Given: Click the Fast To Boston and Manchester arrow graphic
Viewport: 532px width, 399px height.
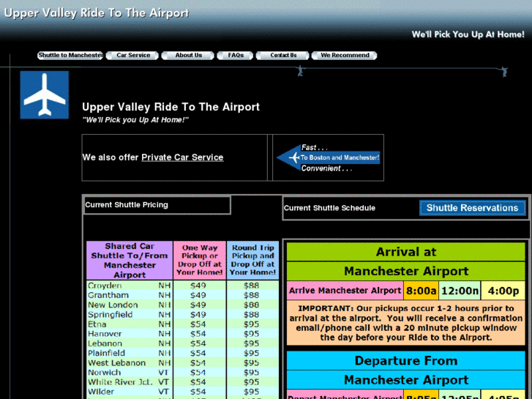Looking at the screenshot, I should click(x=328, y=157).
